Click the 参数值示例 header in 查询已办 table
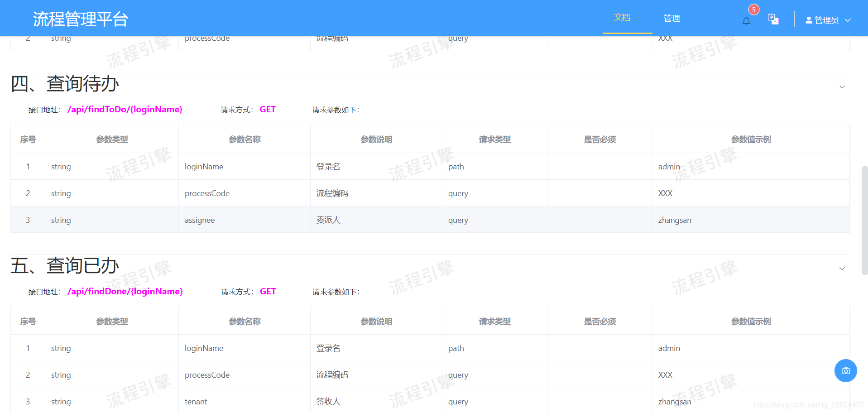 click(751, 322)
